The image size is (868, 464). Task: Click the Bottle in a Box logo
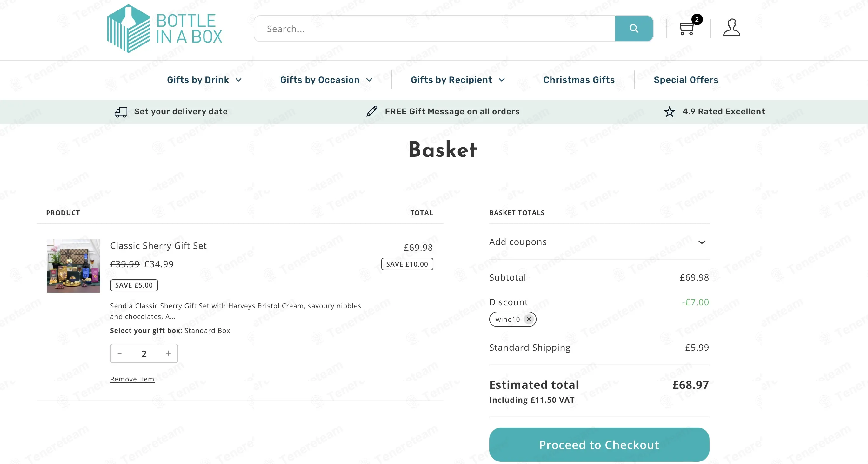(164, 29)
